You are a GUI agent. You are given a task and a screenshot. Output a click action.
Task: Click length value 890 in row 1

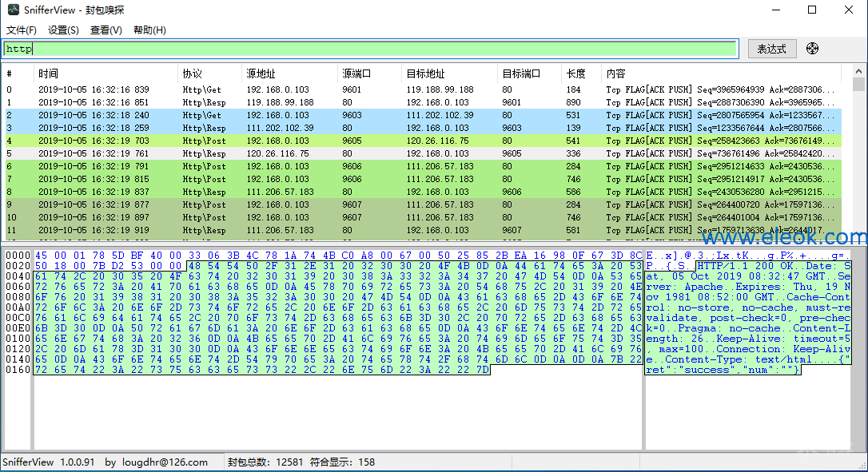[x=573, y=102]
